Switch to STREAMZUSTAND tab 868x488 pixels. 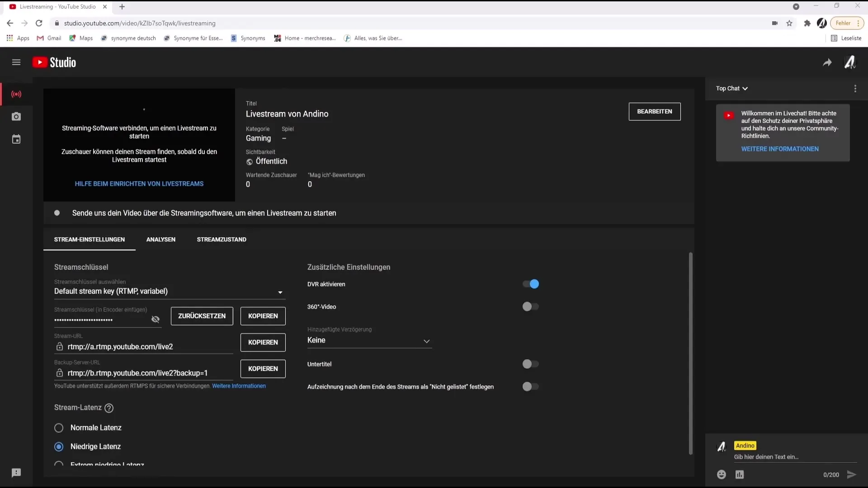tap(221, 239)
